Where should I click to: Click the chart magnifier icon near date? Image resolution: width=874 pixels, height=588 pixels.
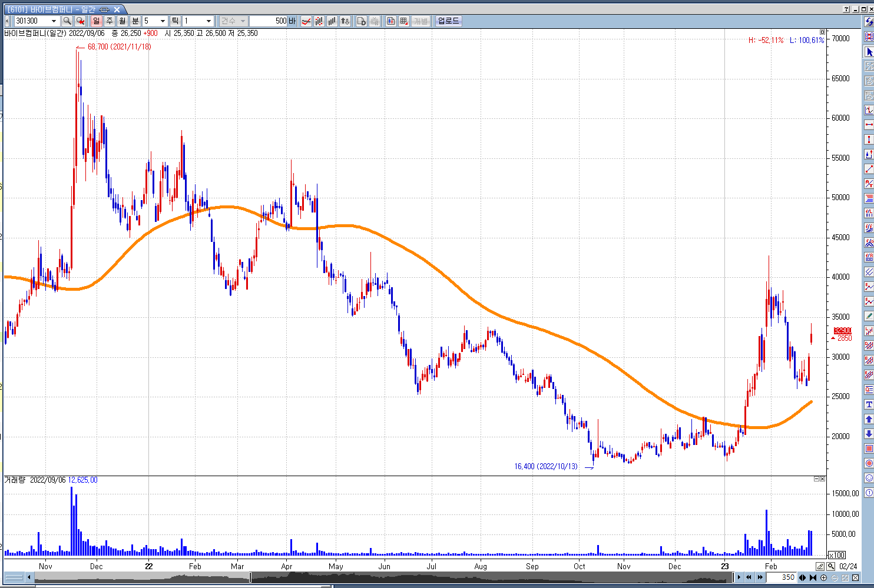(830, 566)
